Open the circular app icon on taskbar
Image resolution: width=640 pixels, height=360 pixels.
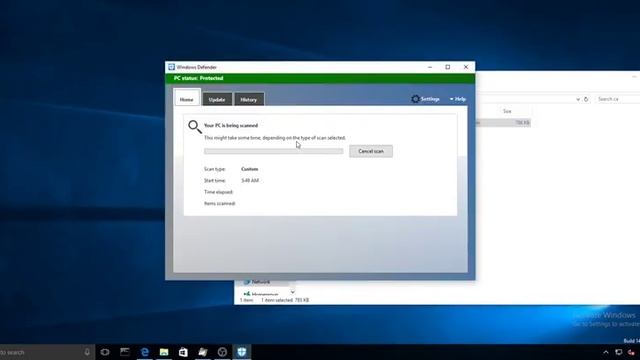222,352
